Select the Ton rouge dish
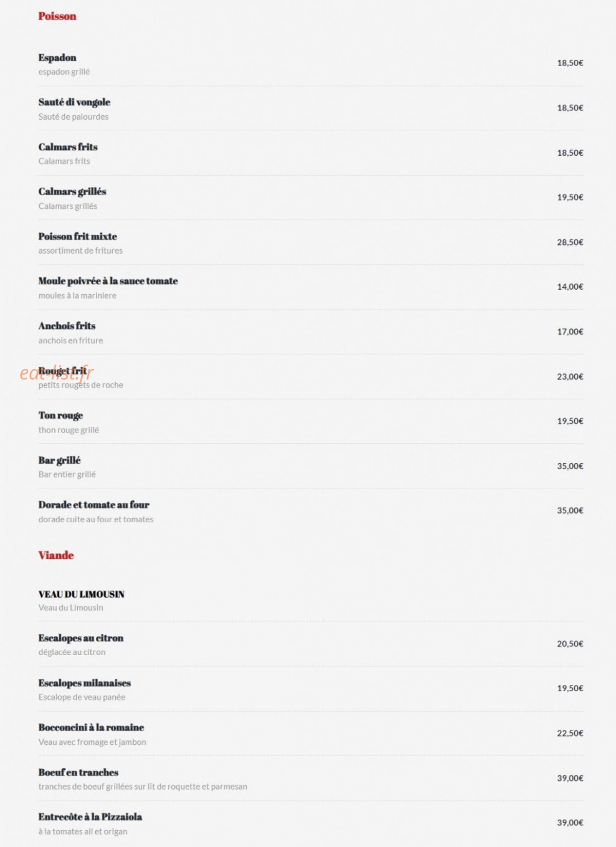 60,416
